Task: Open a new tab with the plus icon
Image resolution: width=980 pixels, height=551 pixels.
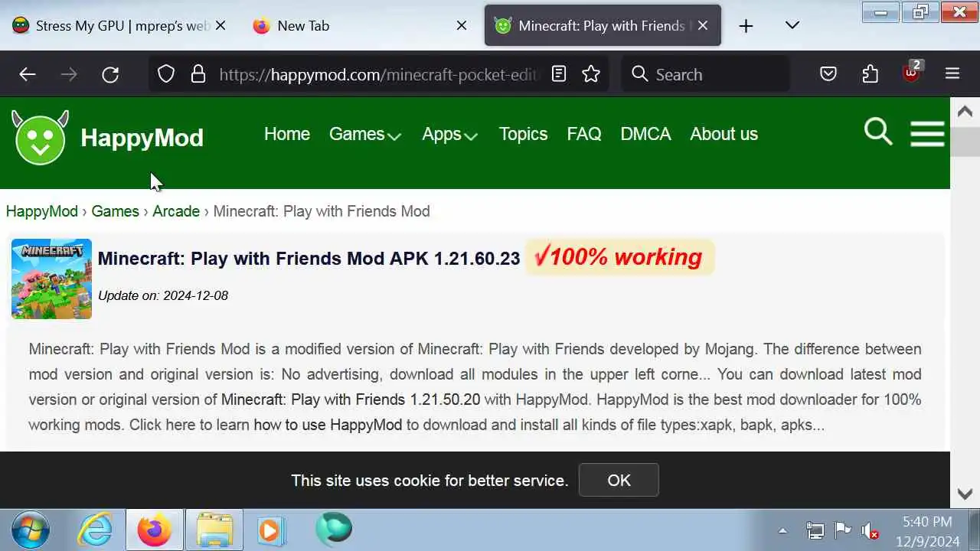Action: (746, 26)
